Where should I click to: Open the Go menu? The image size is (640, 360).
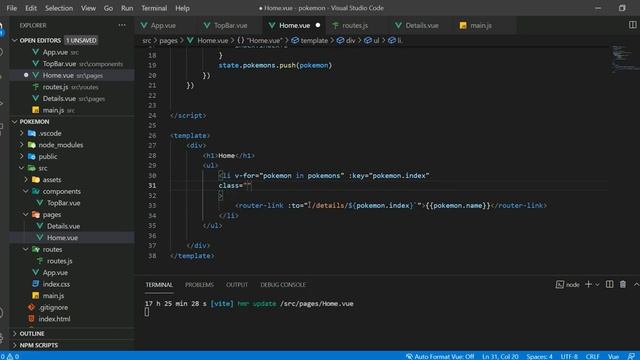108,8
